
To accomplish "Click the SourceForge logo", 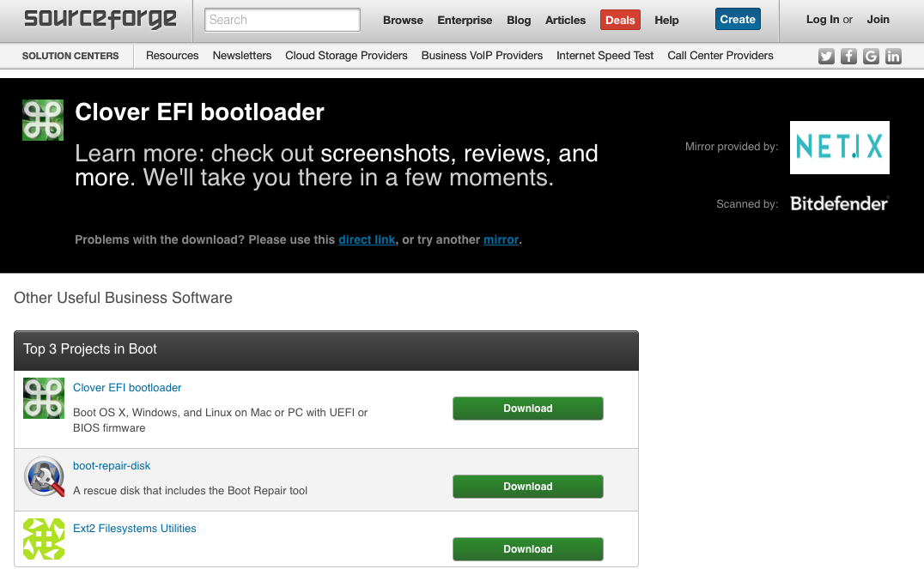I will coord(100,20).
